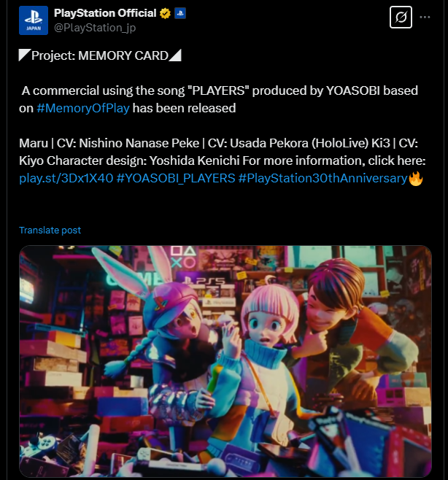This screenshot has height=480, width=448.
Task: Click the PS5 sign in the video
Action: 204,280
